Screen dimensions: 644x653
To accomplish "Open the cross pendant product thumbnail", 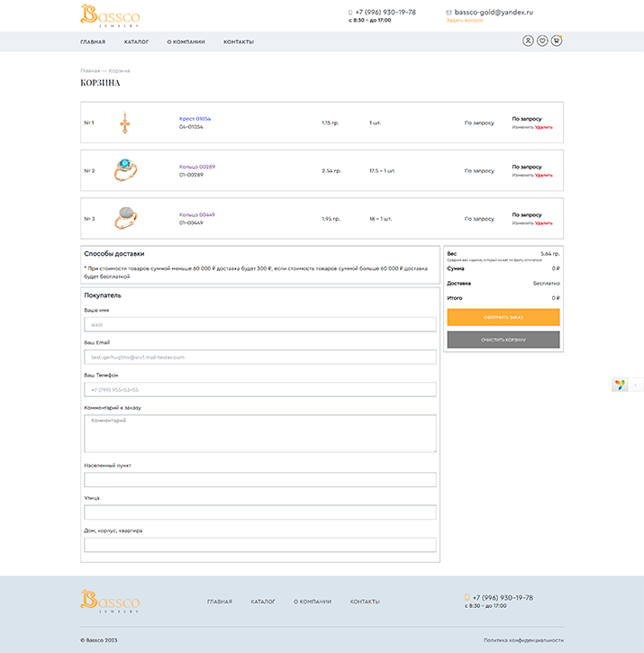I will pos(125,122).
